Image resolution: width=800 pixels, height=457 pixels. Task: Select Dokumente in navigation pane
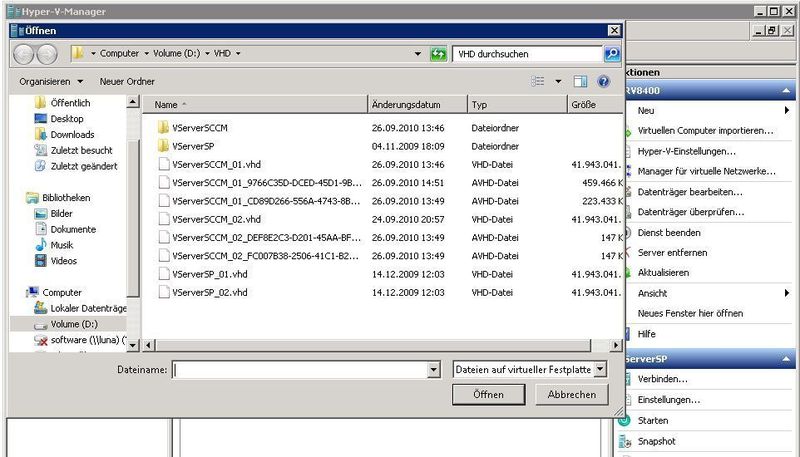pos(73,229)
